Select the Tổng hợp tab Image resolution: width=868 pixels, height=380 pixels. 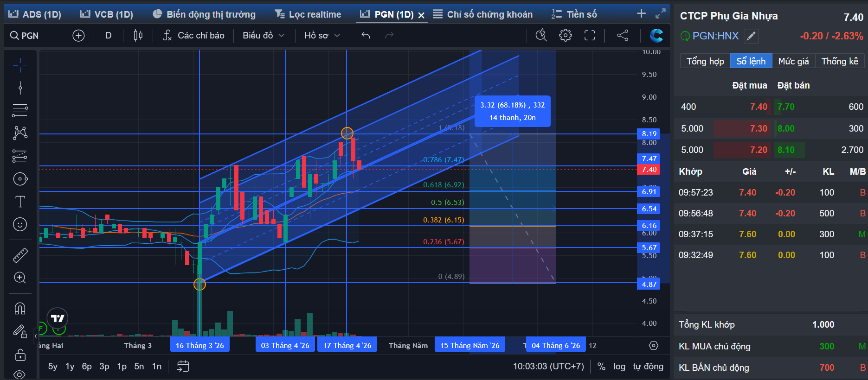pos(705,61)
